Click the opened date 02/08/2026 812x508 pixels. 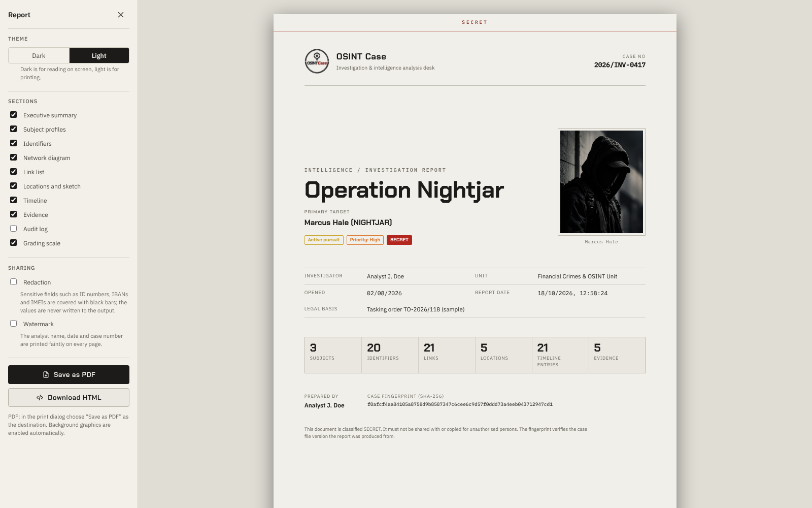(x=384, y=293)
